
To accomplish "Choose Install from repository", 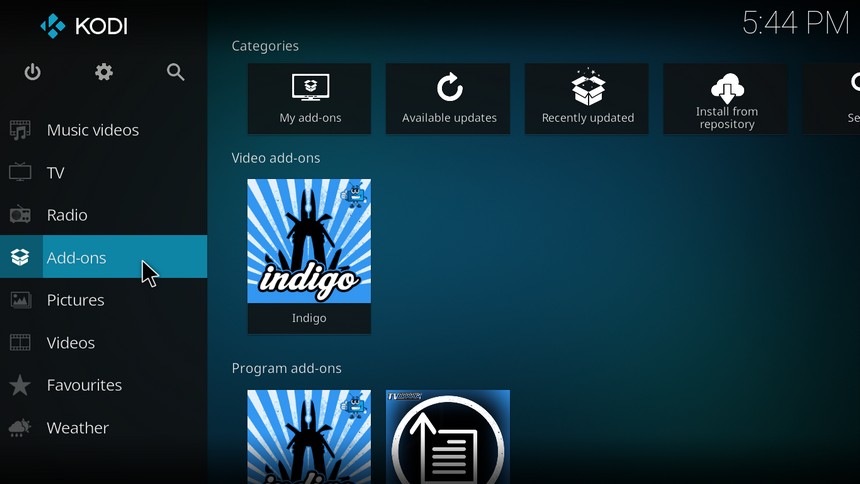I will coord(726,99).
